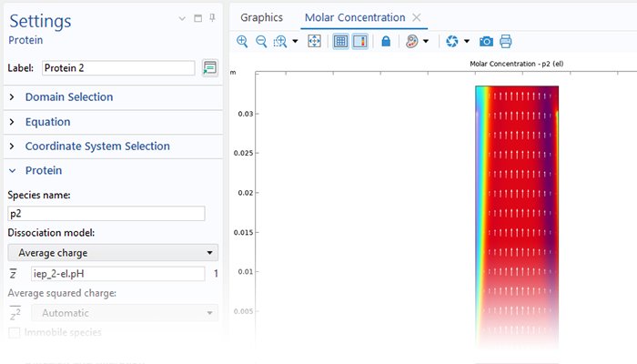Open the Zoom Box dropdown arrow
This screenshot has width=637, height=364.
296,41
